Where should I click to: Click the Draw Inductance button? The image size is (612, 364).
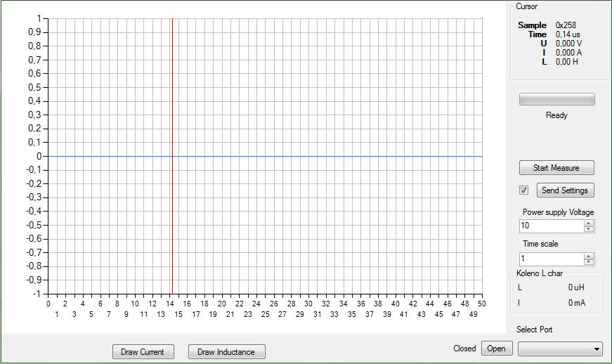(x=226, y=351)
